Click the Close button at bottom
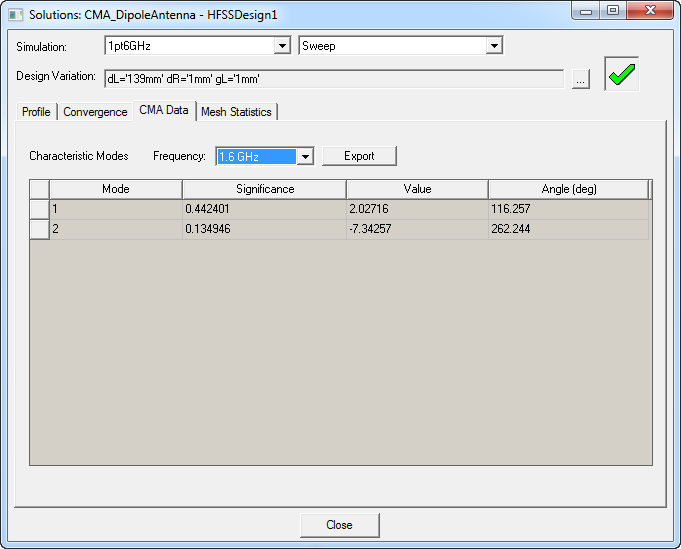681x549 pixels. coord(339,525)
